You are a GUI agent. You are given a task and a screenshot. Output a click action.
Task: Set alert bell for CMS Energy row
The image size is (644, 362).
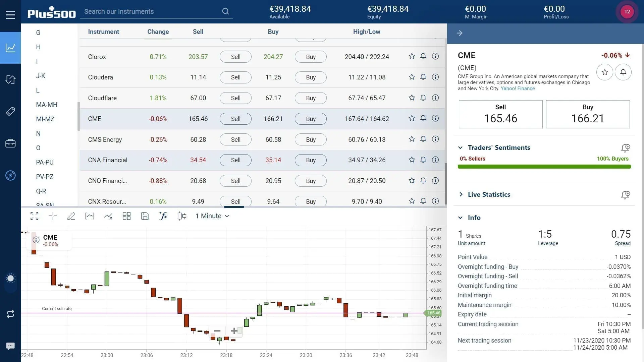tap(423, 139)
